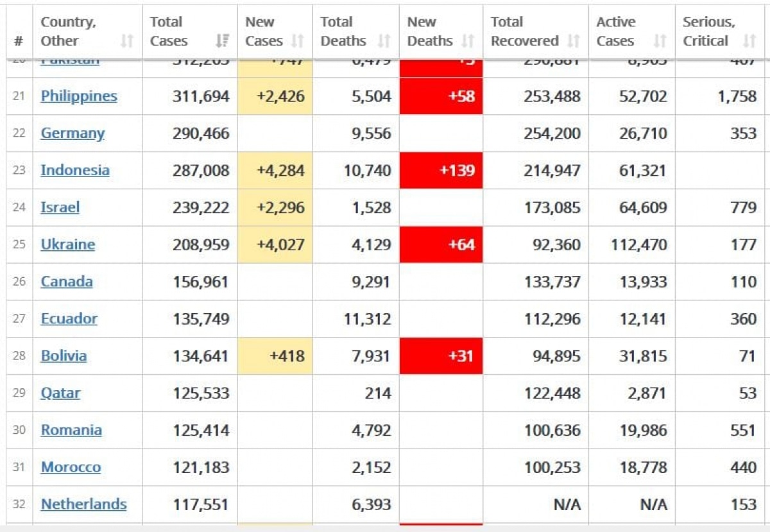Click sort arrows beside Serious, Critical header
Image resolution: width=770 pixels, height=532 pixels.
(749, 41)
